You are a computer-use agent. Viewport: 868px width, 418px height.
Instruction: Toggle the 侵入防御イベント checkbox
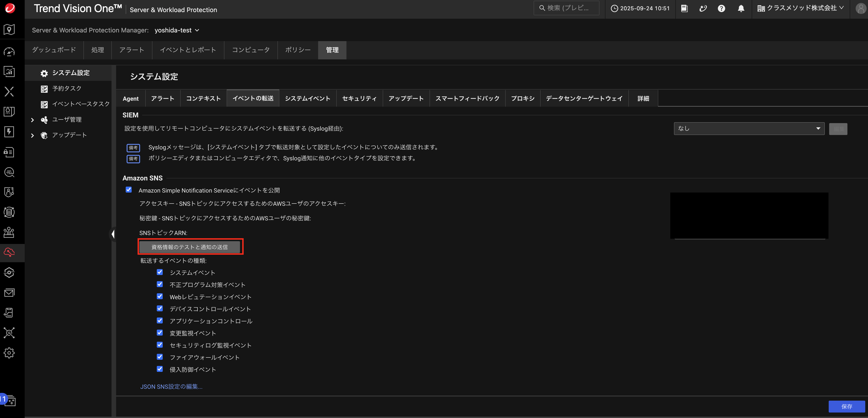(x=160, y=369)
